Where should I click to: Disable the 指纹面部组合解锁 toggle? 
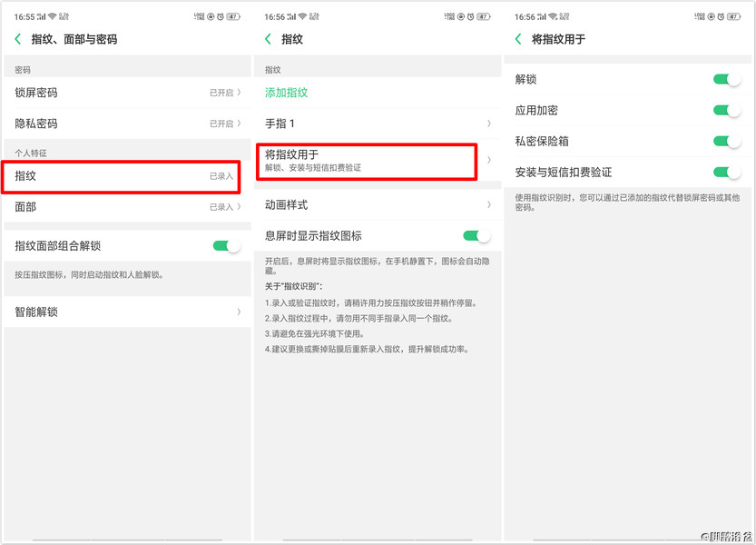pyautogui.click(x=224, y=245)
